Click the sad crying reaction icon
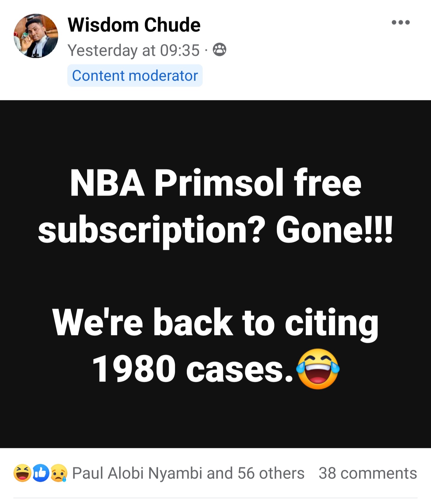This screenshot has height=504, width=431. point(59,473)
